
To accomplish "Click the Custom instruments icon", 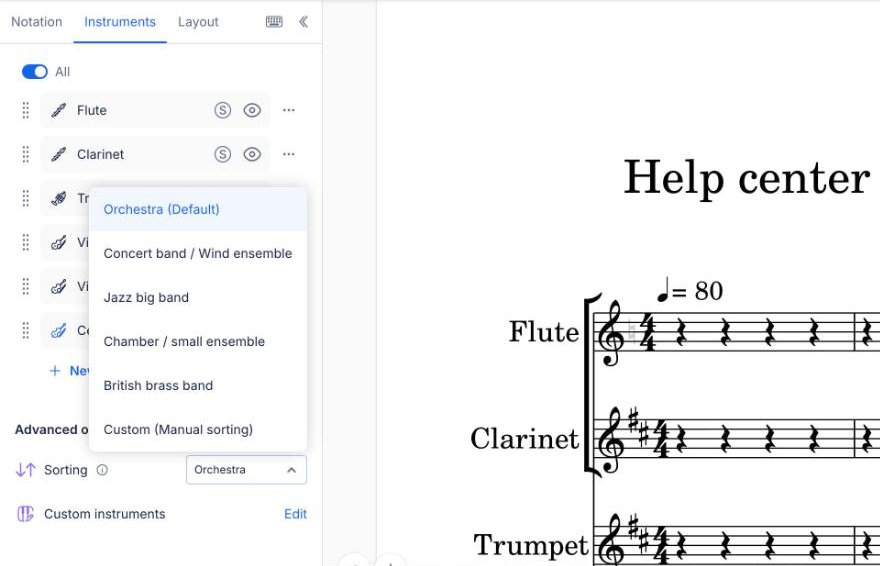I will 25,514.
